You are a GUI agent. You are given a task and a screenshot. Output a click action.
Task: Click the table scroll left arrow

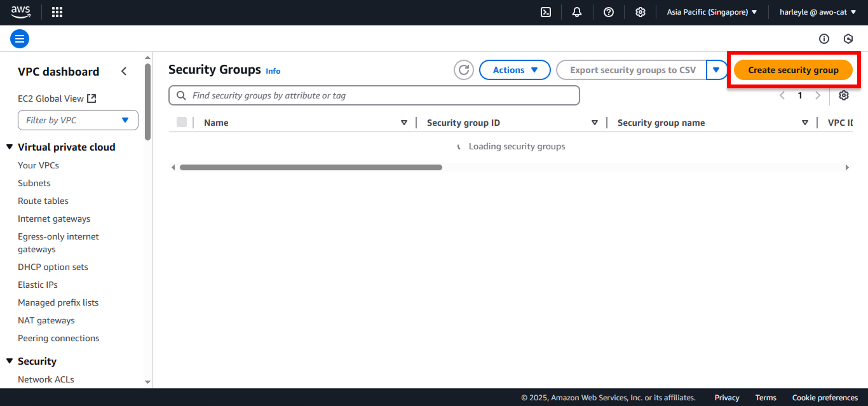tap(173, 168)
